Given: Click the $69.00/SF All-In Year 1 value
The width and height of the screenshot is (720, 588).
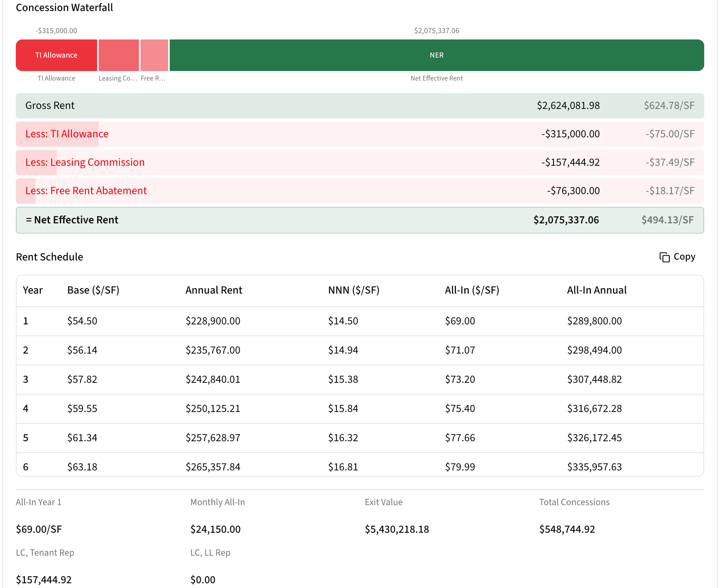Looking at the screenshot, I should click(x=39, y=530).
